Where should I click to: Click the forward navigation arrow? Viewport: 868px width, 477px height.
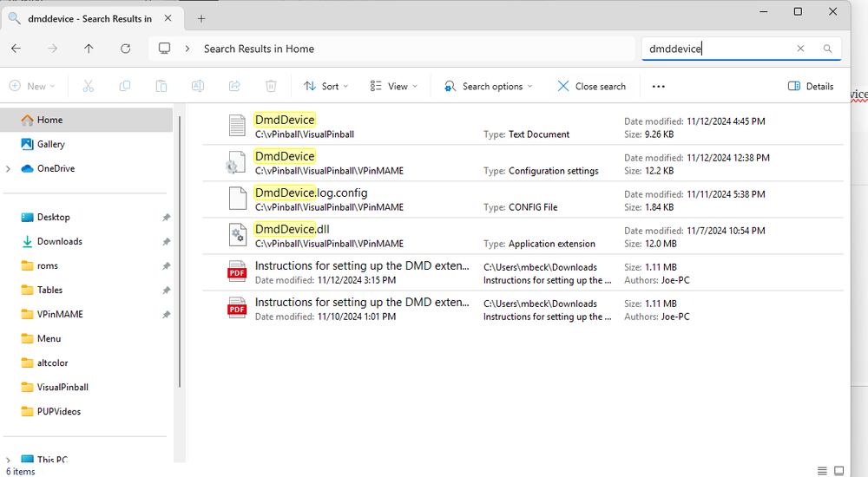[x=53, y=49]
